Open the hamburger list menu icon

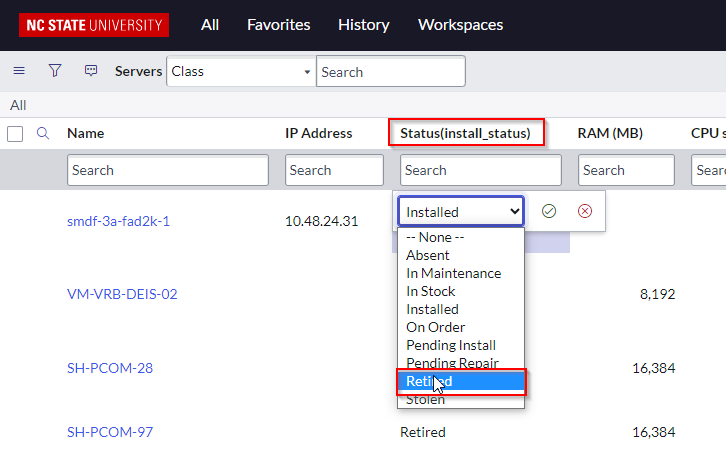click(x=18, y=71)
